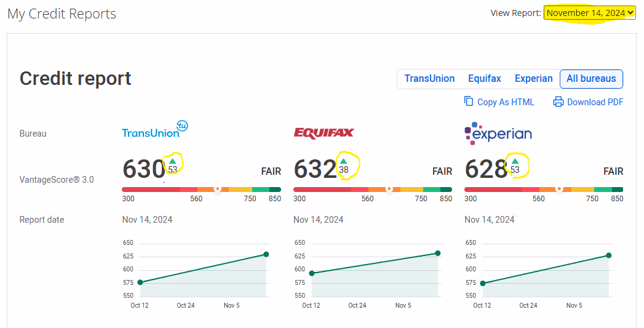Click the Copy As HTML link
The height and width of the screenshot is (328, 644).
point(506,102)
